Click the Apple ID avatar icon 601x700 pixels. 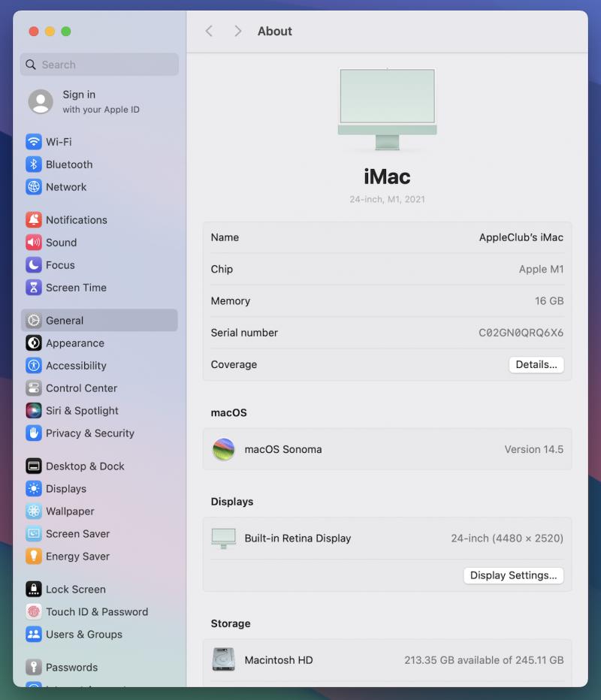click(41, 101)
